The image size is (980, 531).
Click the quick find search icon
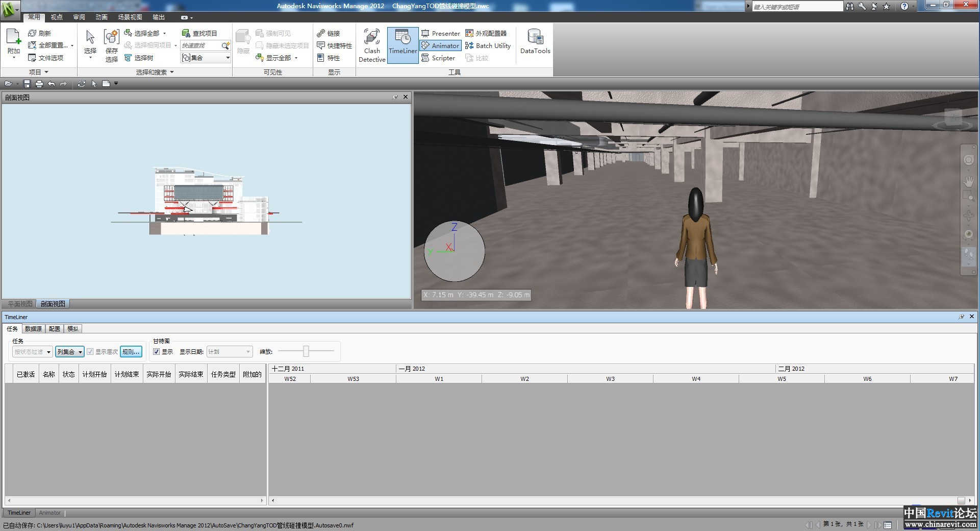(225, 45)
